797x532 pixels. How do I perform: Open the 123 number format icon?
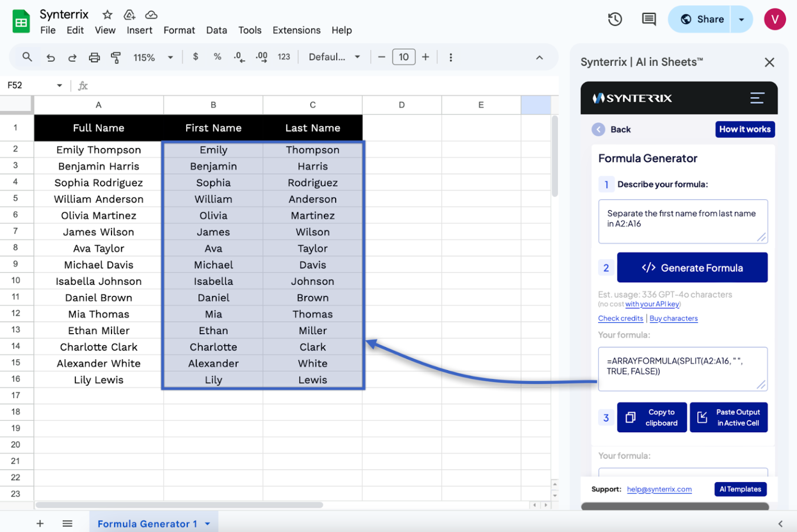pos(284,57)
